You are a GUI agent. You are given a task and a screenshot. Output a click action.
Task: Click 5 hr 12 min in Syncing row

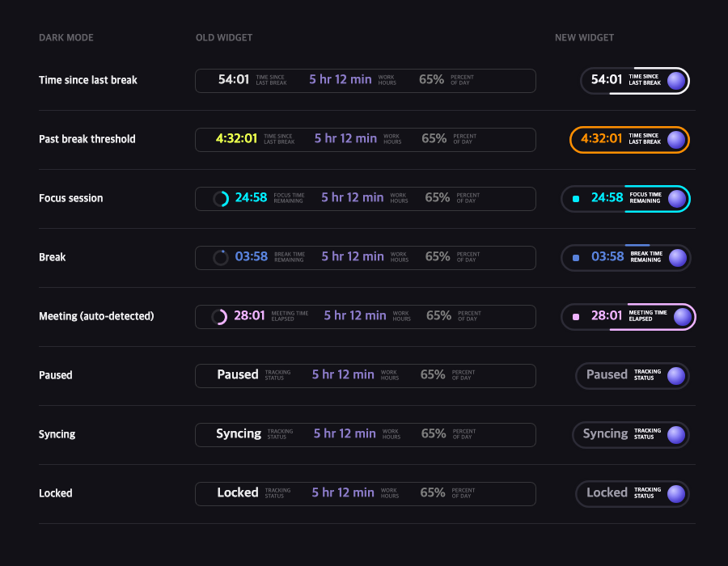coord(345,433)
